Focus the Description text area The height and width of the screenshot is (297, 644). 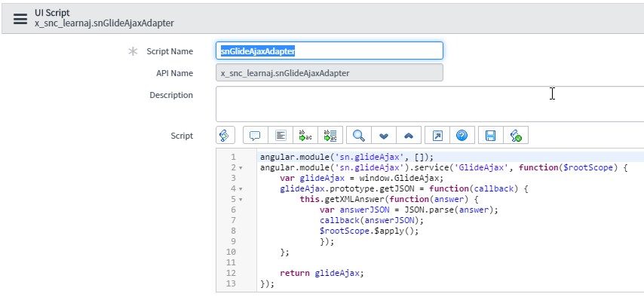430,104
